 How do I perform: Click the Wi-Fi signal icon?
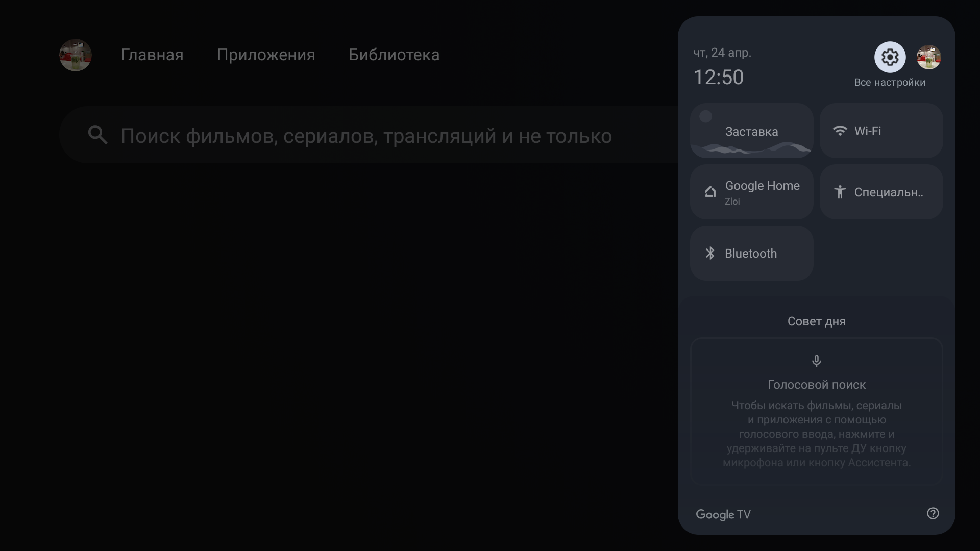click(x=840, y=131)
